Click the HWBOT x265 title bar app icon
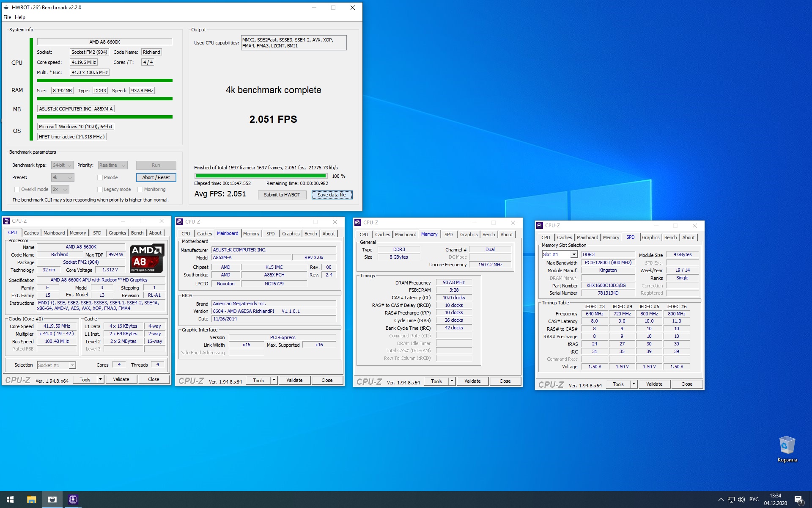Image resolution: width=812 pixels, height=508 pixels. coord(6,8)
